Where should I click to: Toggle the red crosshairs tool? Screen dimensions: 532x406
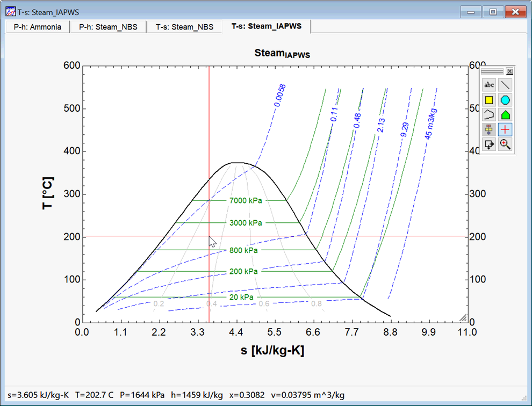505,129
